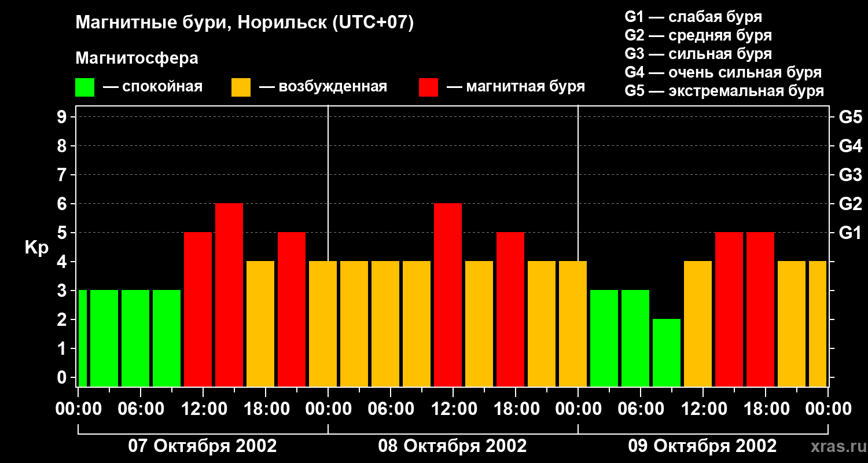This screenshot has height=463, width=868.
Task: Click the 'G3 — сильная буря' legend line
Action: (698, 54)
